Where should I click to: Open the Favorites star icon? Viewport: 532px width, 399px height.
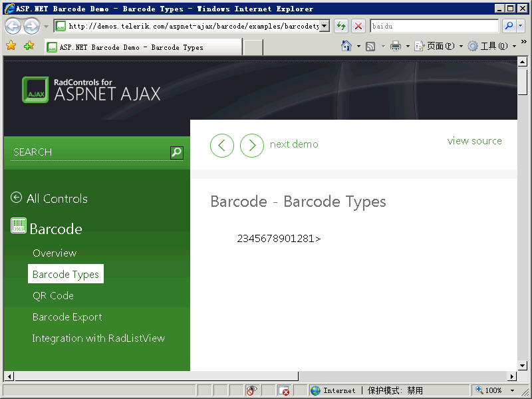pos(11,45)
